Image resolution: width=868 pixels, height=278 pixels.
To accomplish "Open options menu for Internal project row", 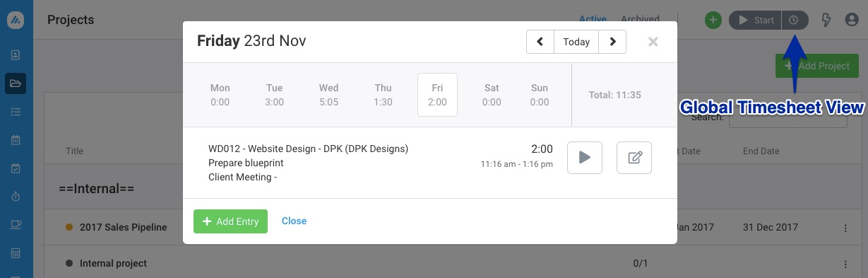I will click(x=845, y=264).
